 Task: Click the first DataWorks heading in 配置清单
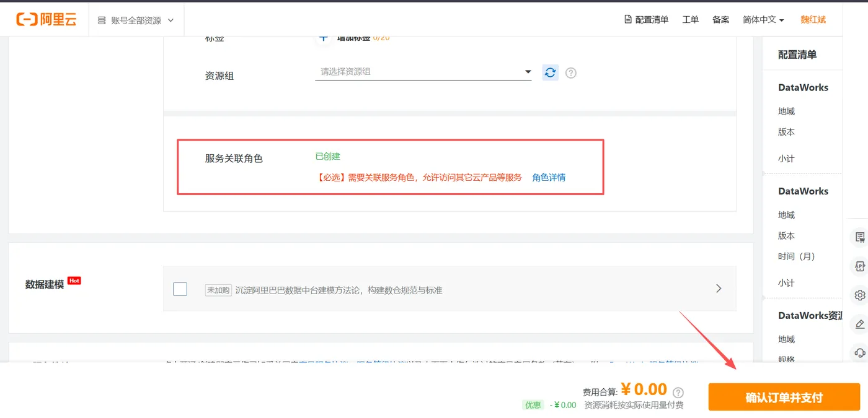click(x=803, y=87)
